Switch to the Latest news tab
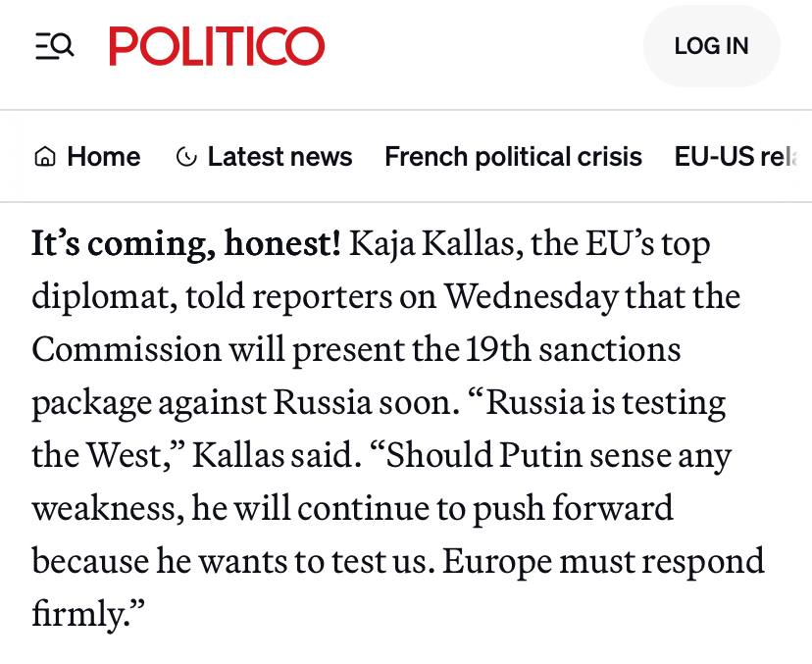The height and width of the screenshot is (664, 812). [x=280, y=156]
